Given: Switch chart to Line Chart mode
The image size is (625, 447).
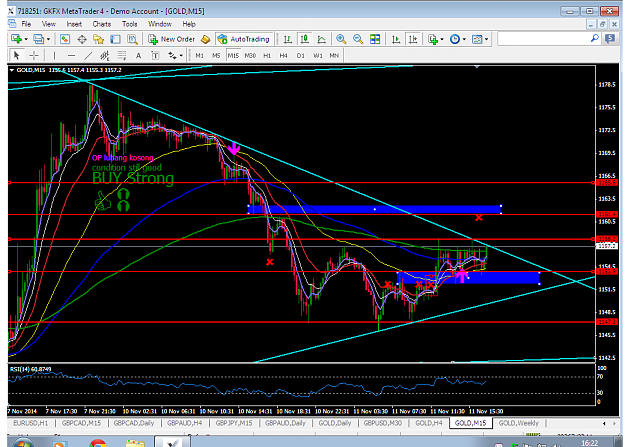Looking at the screenshot, I should (321, 39).
